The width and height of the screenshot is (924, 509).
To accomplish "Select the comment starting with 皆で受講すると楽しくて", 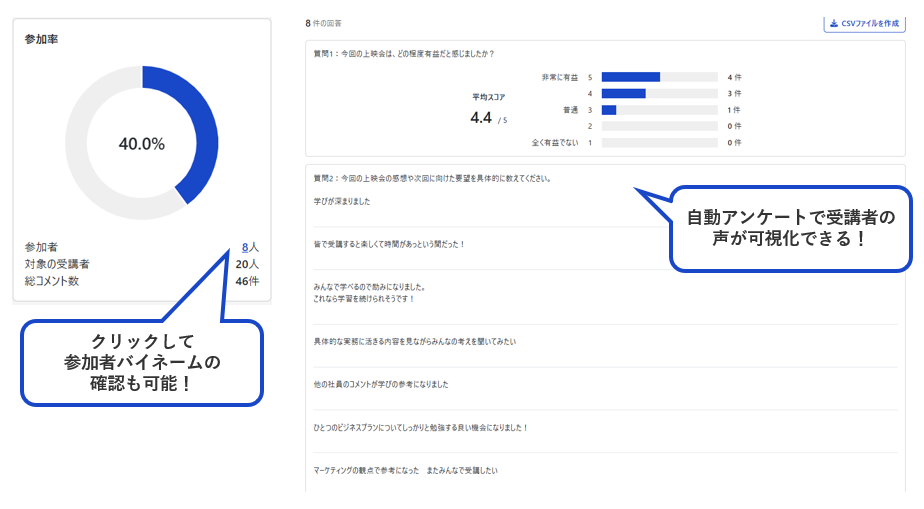I will click(x=389, y=244).
